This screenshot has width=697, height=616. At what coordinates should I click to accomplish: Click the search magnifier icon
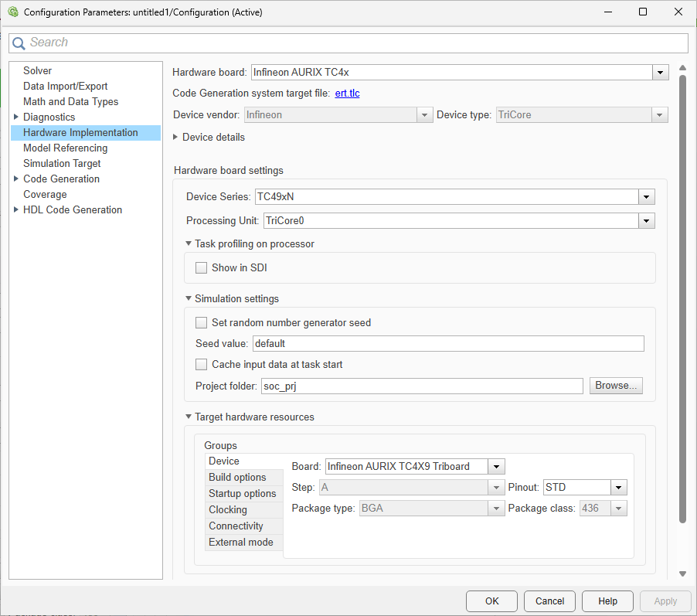(x=19, y=43)
